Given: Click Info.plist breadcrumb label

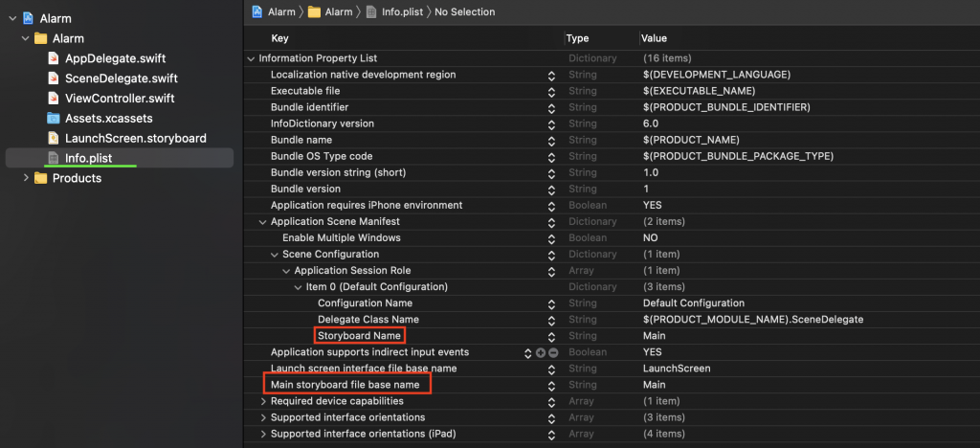Looking at the screenshot, I should (x=402, y=11).
